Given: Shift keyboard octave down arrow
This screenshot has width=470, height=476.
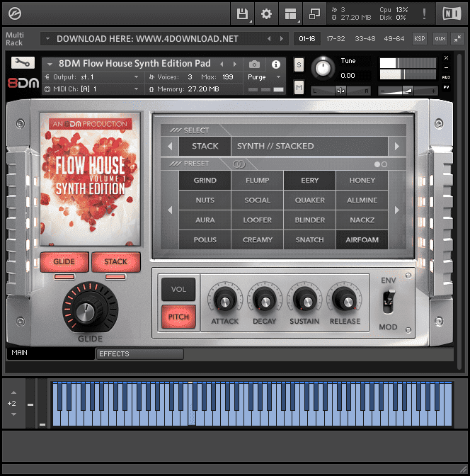Looking at the screenshot, I should tap(14, 414).
